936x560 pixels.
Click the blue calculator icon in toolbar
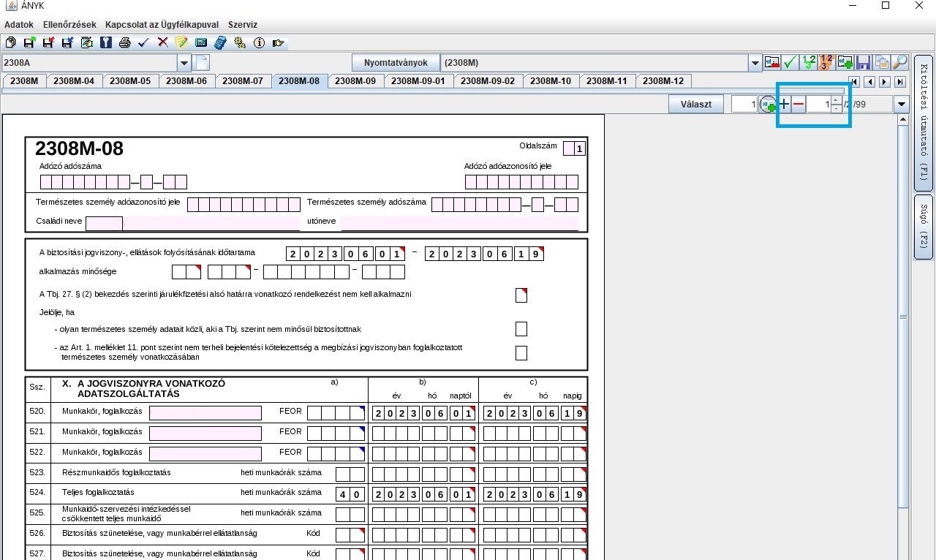point(220,43)
